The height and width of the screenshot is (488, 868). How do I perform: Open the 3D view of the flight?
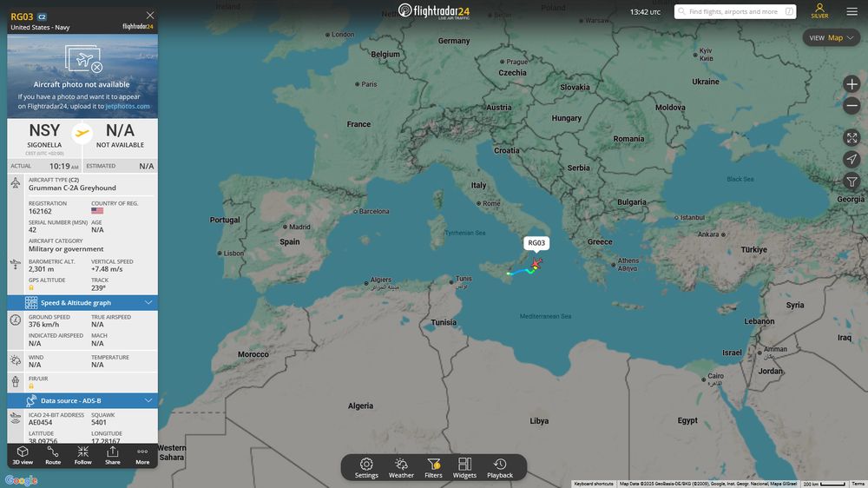click(23, 455)
